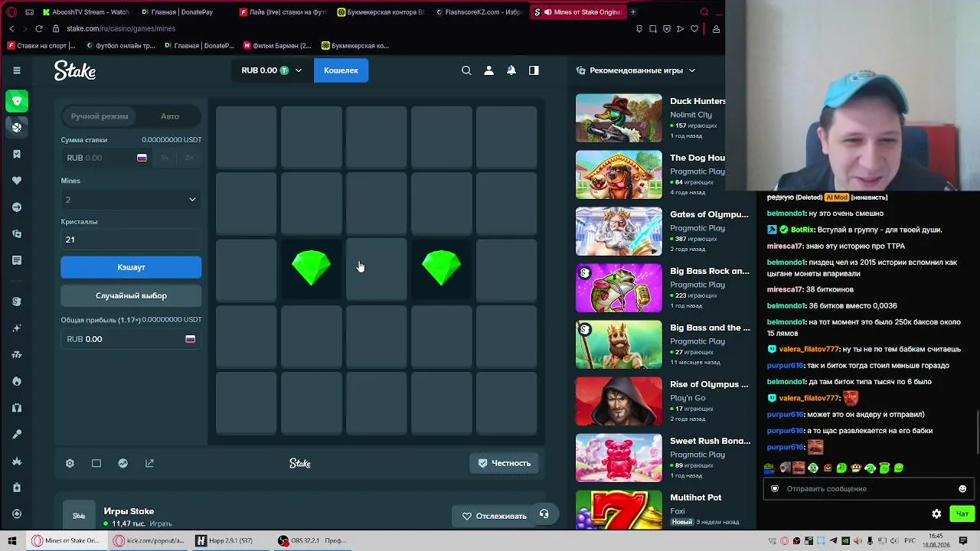Open Фильм Бармен bookmark

tap(277, 45)
